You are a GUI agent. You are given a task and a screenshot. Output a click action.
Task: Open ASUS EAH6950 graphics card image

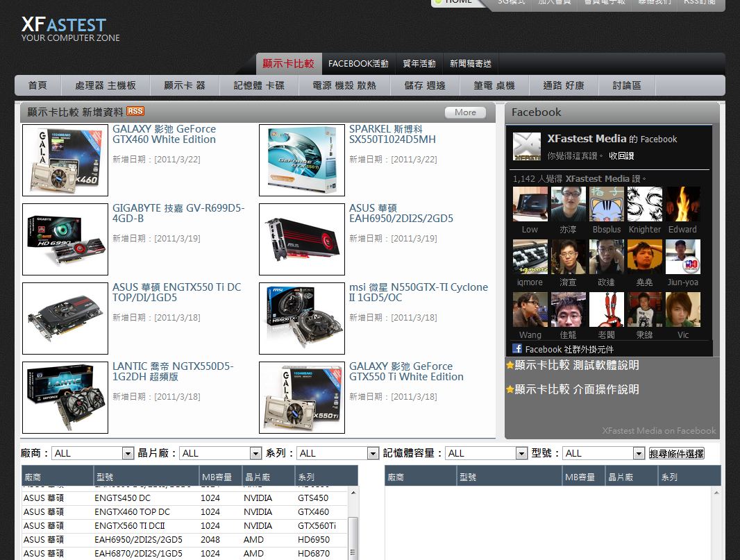tap(302, 239)
